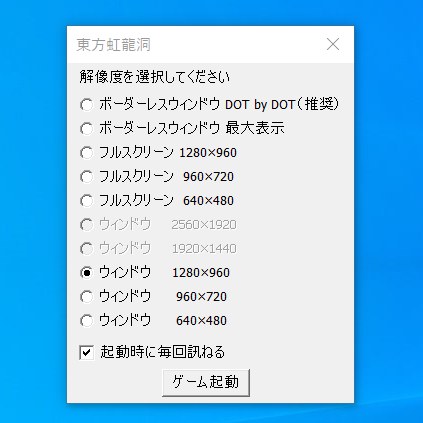The height and width of the screenshot is (423, 423).
Task: Launch the game with ゲーム起動 button
Action: coord(206,382)
